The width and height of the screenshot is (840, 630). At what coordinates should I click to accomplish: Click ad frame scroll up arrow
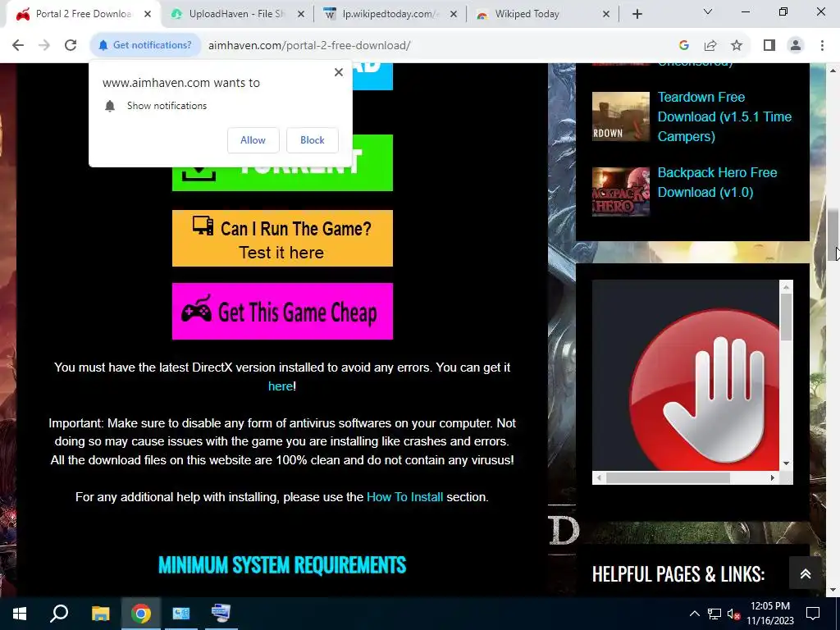pyautogui.click(x=786, y=288)
